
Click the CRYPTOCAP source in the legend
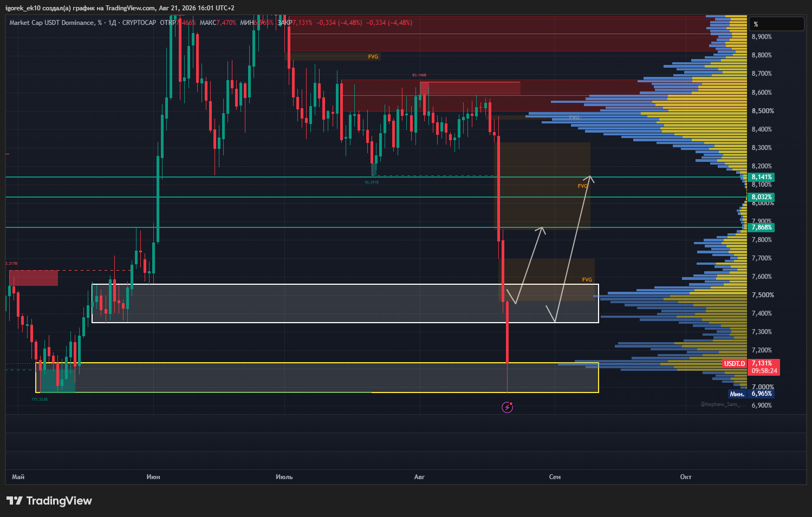pyautogui.click(x=139, y=23)
